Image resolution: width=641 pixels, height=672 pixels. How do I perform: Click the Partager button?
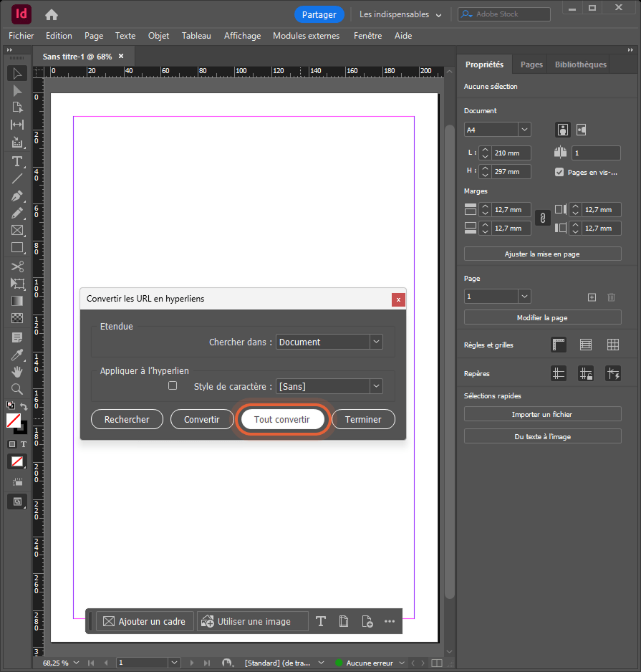[x=319, y=14]
